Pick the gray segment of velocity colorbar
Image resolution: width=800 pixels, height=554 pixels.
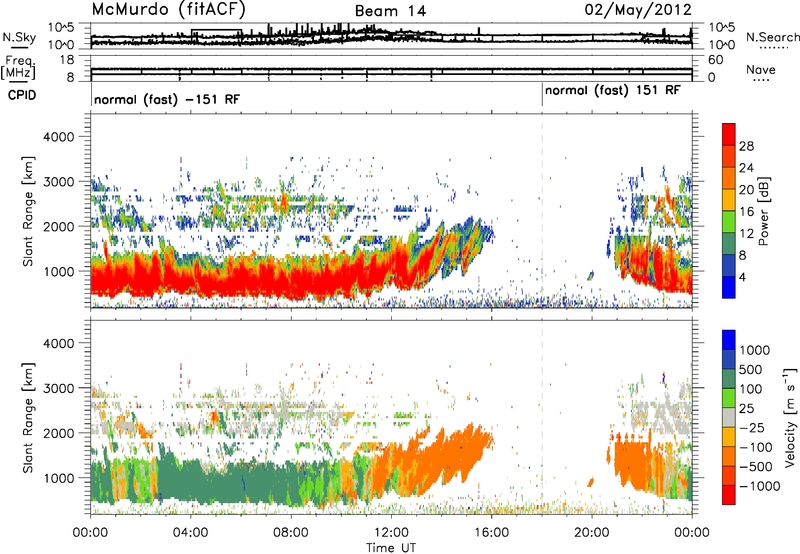[x=729, y=418]
